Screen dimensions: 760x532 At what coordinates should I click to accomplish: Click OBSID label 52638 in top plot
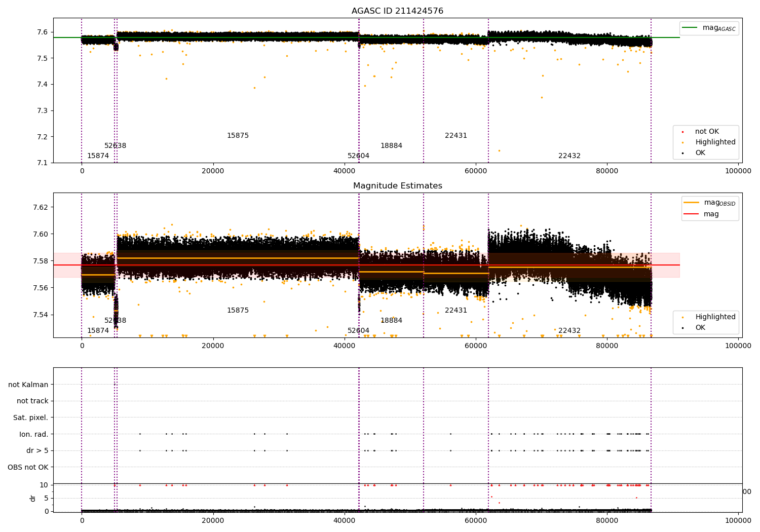point(116,146)
